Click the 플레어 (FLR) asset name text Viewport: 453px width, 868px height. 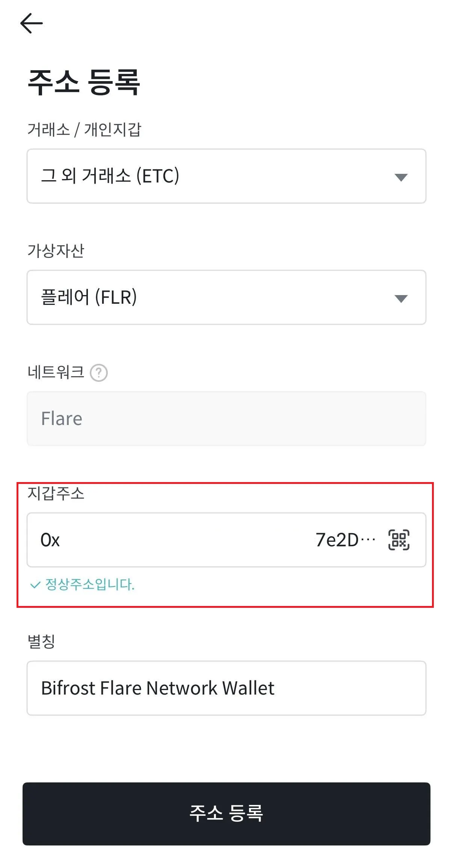[89, 297]
